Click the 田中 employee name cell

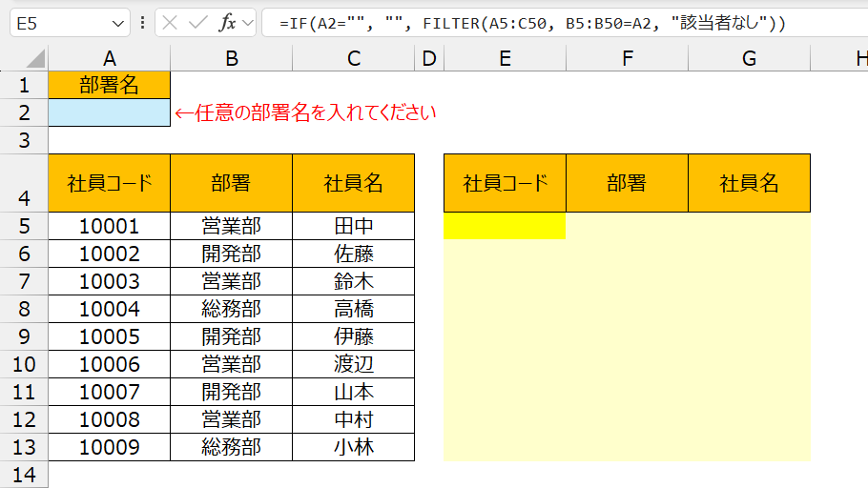[x=354, y=226]
